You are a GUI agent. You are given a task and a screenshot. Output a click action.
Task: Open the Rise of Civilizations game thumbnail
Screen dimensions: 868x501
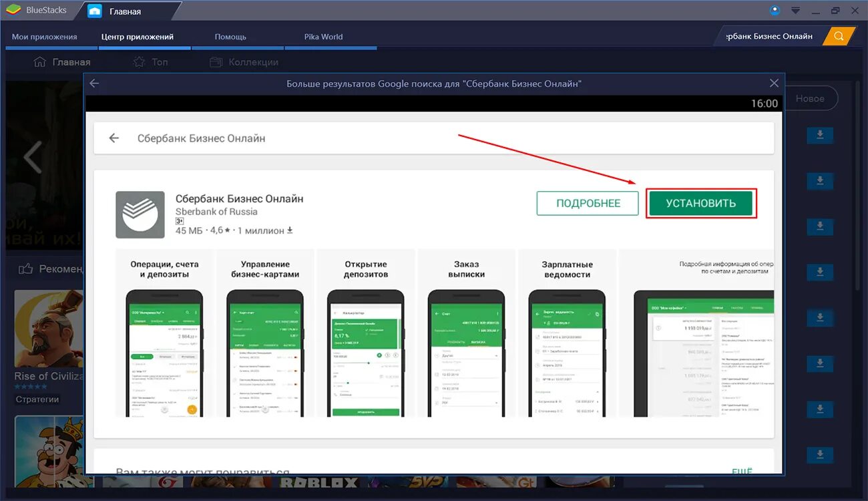point(49,329)
